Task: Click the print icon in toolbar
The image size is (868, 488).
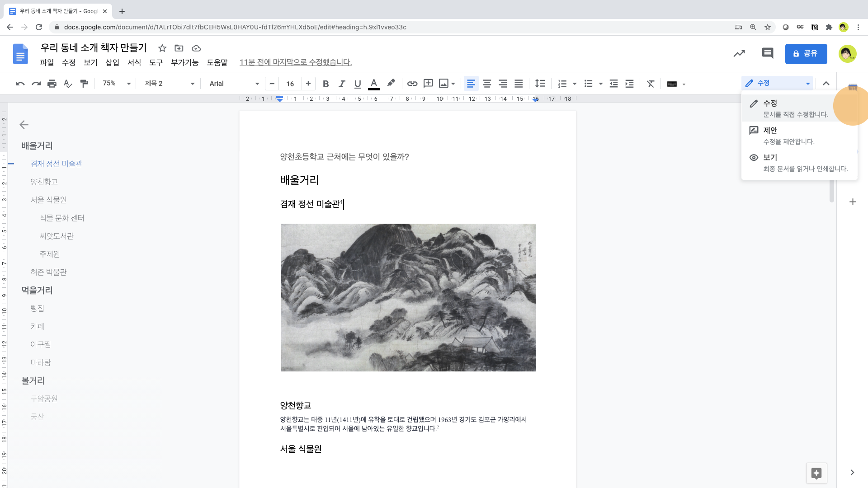Action: coord(52,84)
